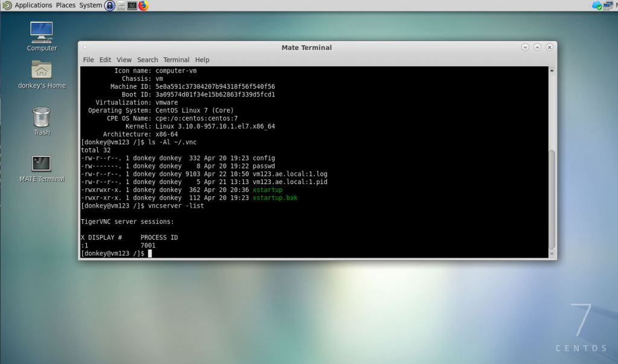
Task: Click the screensaver lock icon in the panel
Action: pos(110,5)
